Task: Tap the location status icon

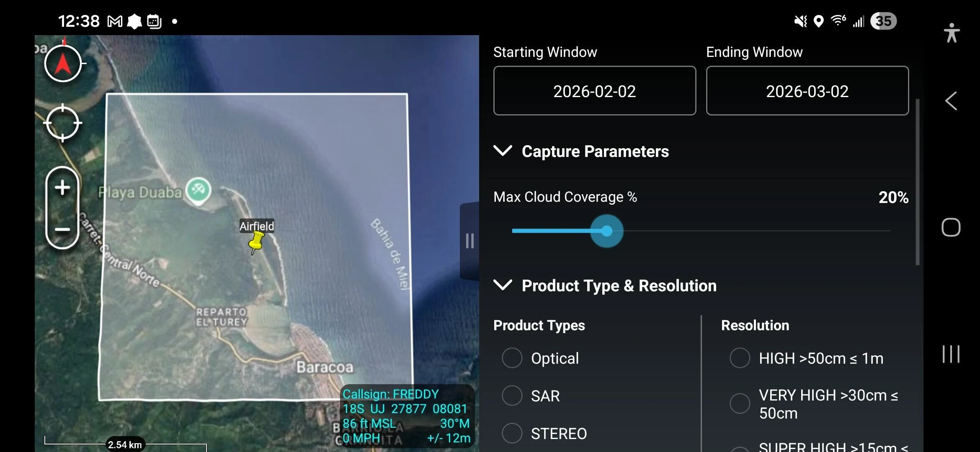Action: tap(818, 21)
